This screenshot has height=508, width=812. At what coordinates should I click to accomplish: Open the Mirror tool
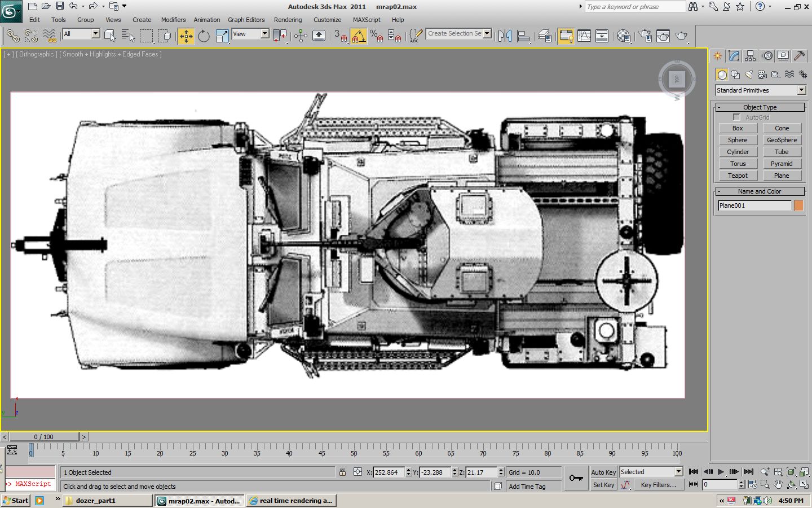click(x=505, y=36)
